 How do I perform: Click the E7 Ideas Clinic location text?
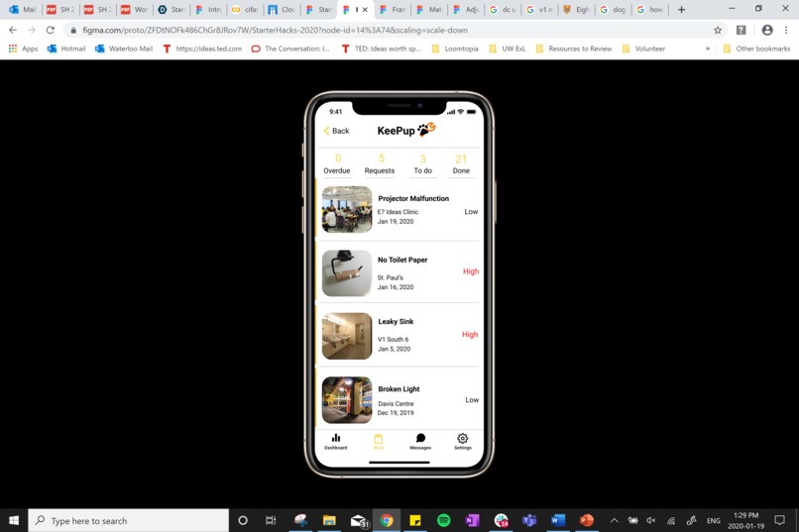coord(398,212)
